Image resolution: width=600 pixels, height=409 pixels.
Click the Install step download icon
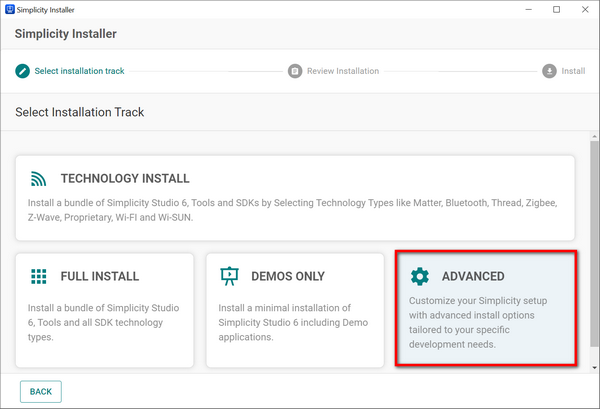[549, 71]
